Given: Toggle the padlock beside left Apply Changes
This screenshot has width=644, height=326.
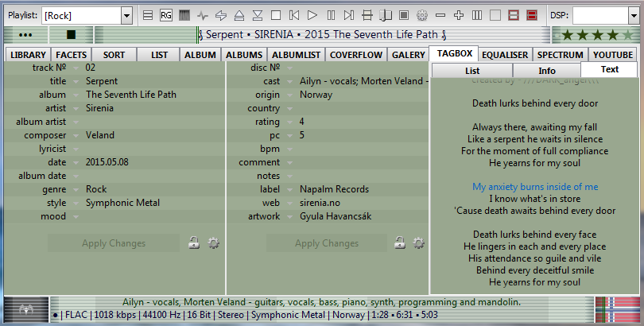Looking at the screenshot, I should [193, 243].
